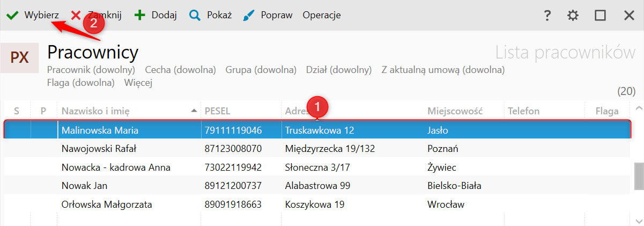Viewport: 644px width, 226px height.
Task: Open the Flaga (dowolna) filter
Action: coord(80,83)
